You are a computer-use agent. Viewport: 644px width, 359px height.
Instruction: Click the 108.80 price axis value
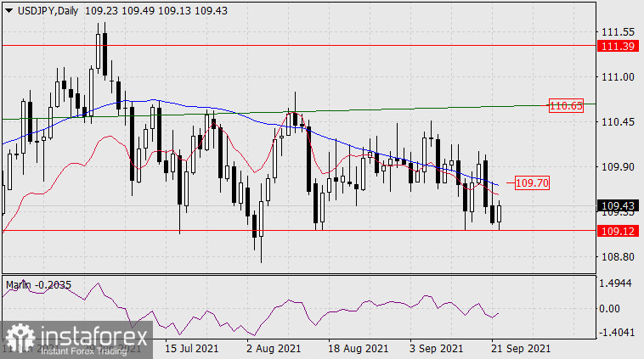(617, 257)
